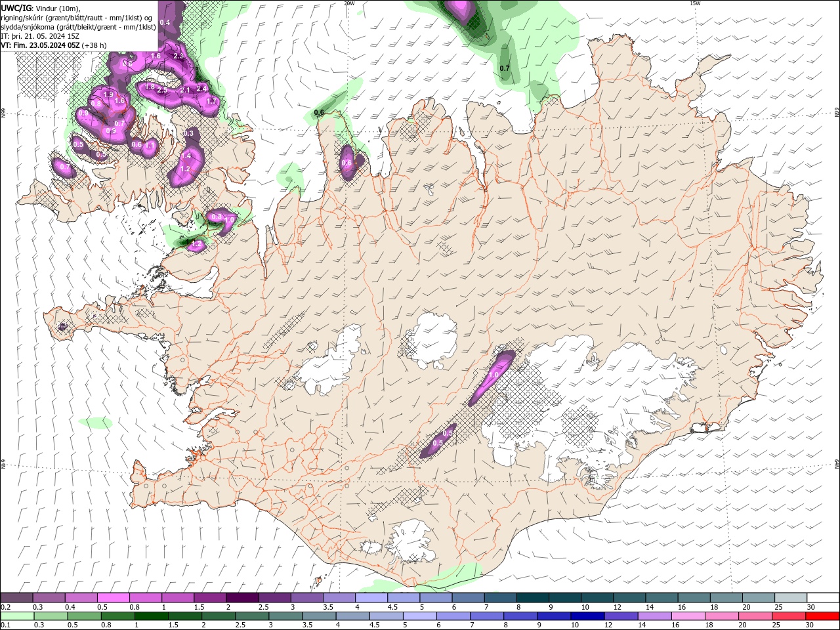Click the valid time 'VT: Fim. 23.05.2024 05Z'

[x=41, y=45]
